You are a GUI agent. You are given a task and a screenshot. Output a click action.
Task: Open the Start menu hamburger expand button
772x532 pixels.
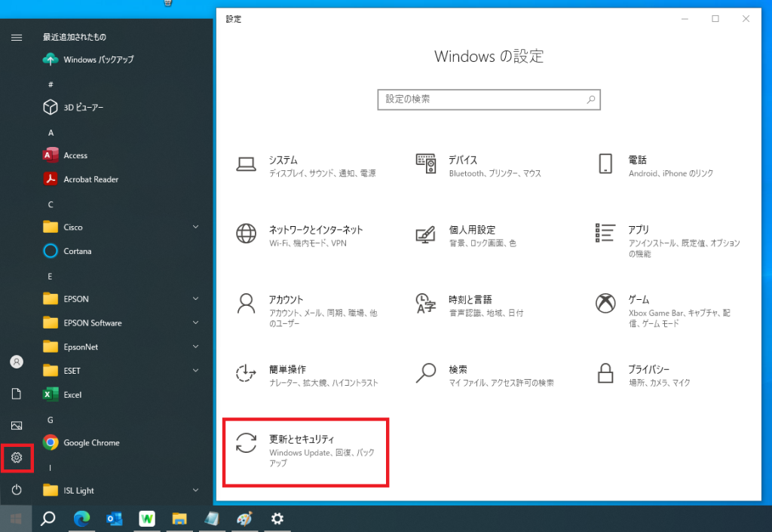coord(17,38)
